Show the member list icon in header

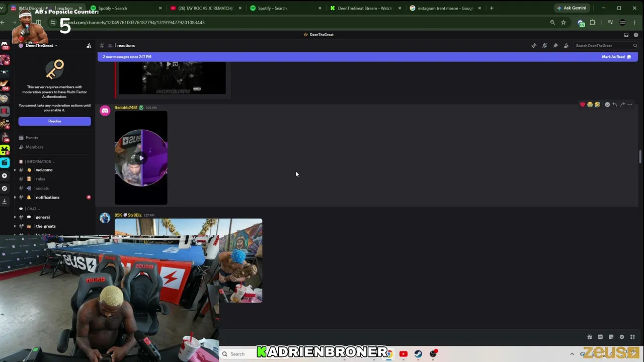566,46
